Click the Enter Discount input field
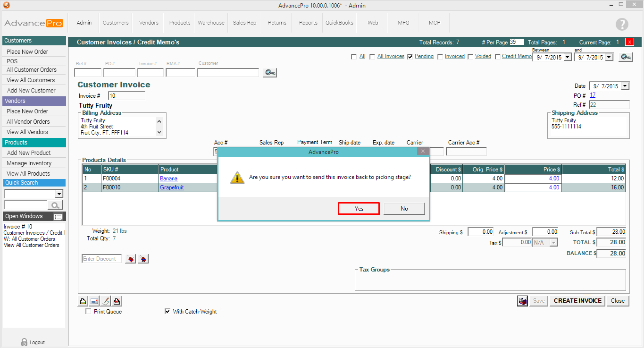This screenshot has height=348, width=644. click(101, 259)
